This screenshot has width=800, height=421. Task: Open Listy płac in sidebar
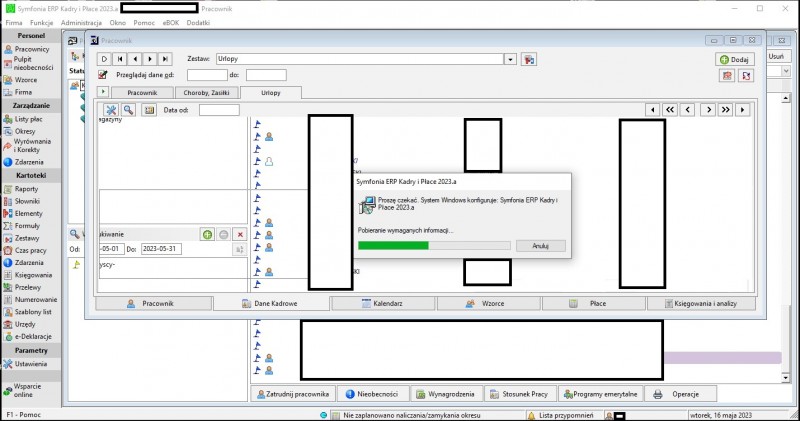click(23, 119)
